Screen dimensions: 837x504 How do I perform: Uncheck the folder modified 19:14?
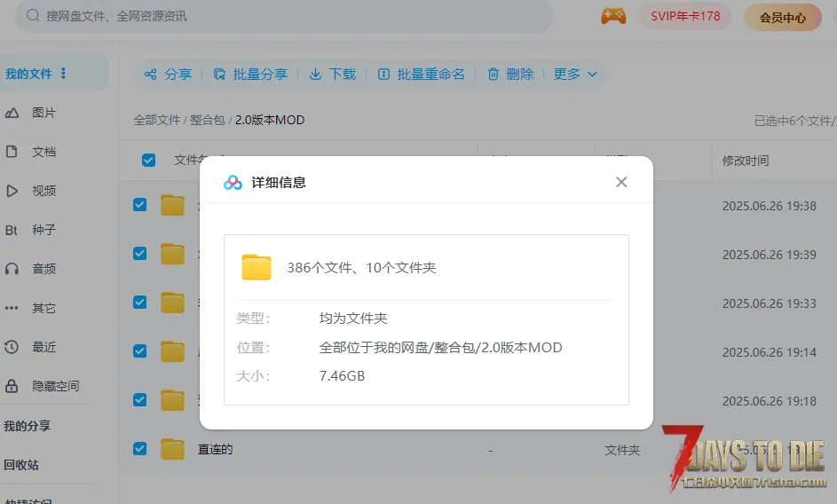(140, 350)
